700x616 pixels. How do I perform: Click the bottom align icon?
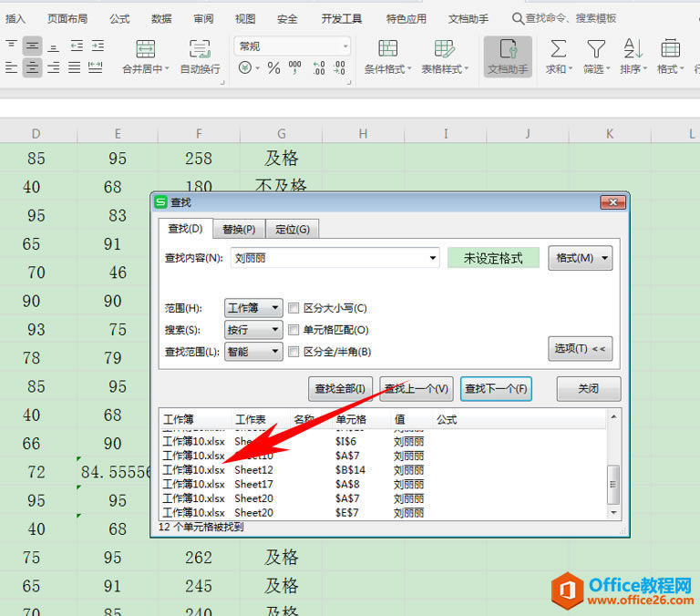click(53, 46)
